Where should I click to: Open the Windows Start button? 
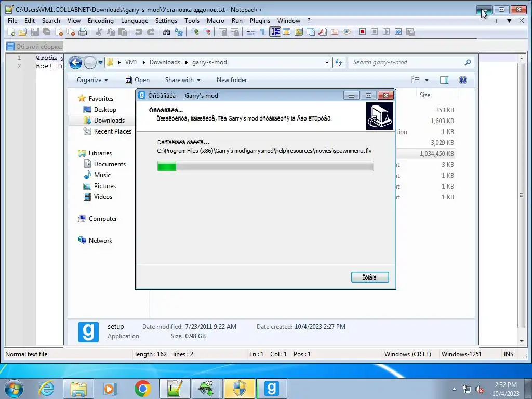14,389
